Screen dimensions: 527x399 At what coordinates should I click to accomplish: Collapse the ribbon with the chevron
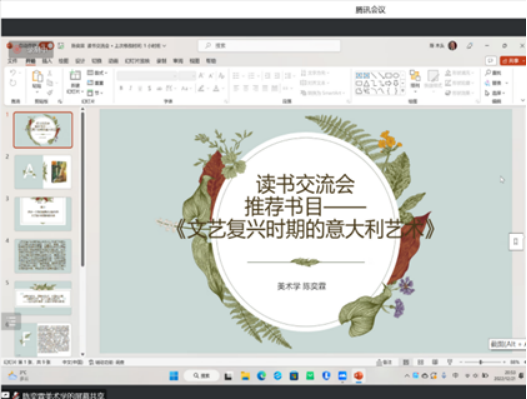pyautogui.click(x=522, y=100)
